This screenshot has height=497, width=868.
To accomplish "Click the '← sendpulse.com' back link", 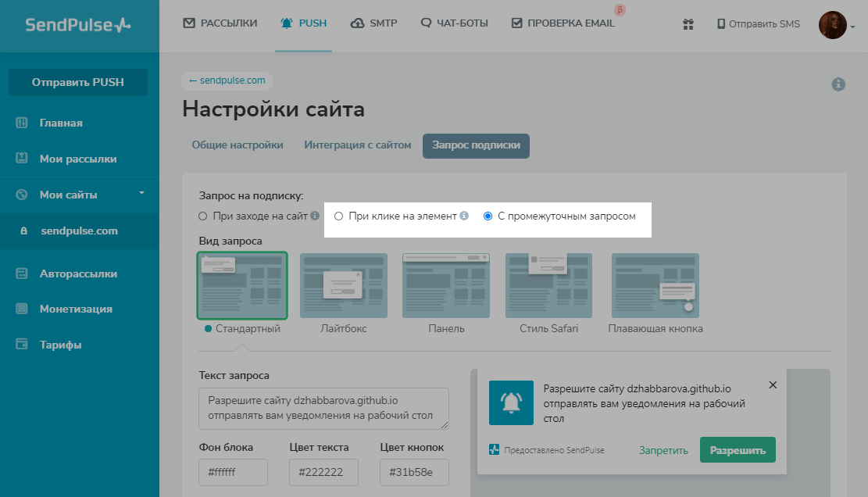I will [x=227, y=80].
